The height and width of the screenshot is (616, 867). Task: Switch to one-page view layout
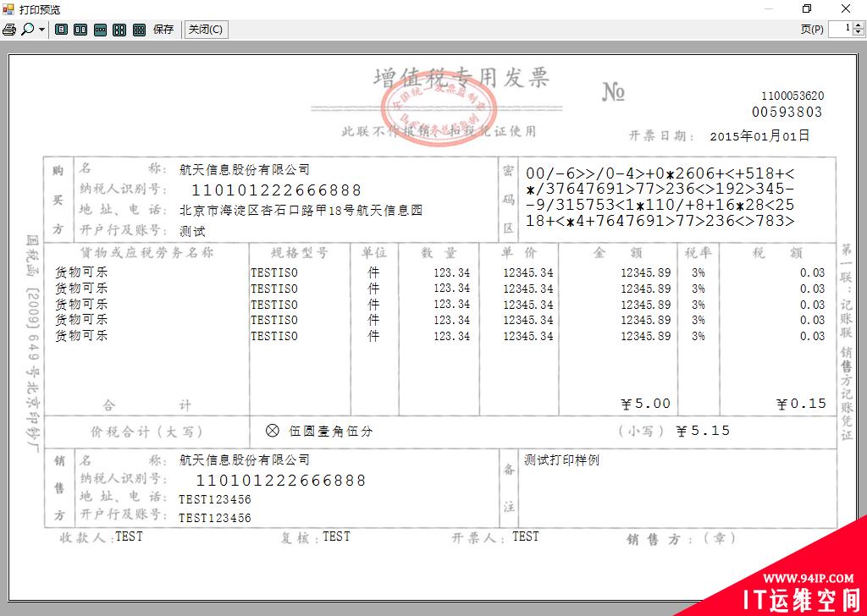[x=61, y=30]
